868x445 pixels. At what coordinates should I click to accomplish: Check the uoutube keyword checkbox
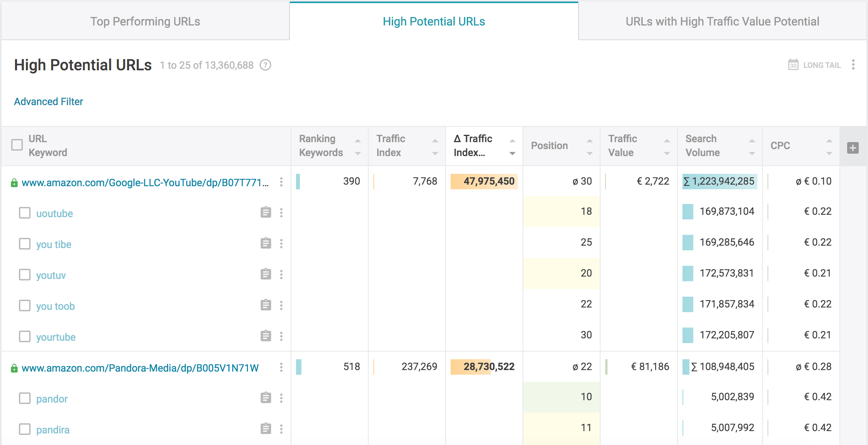click(x=25, y=213)
